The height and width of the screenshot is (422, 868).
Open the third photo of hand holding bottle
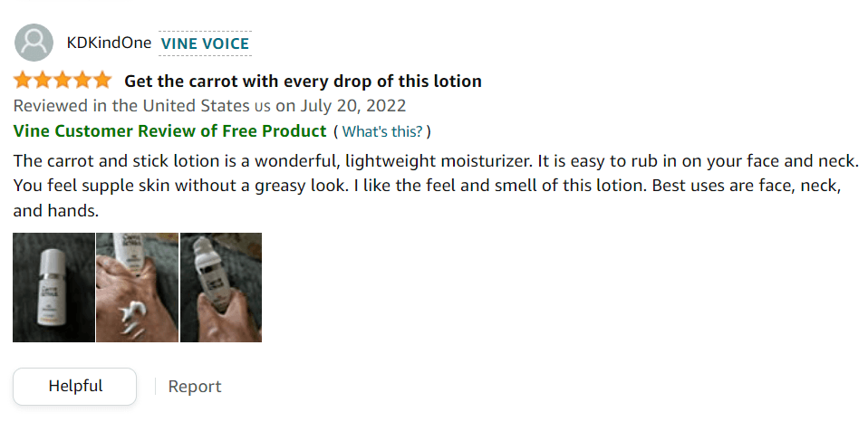[x=221, y=287]
